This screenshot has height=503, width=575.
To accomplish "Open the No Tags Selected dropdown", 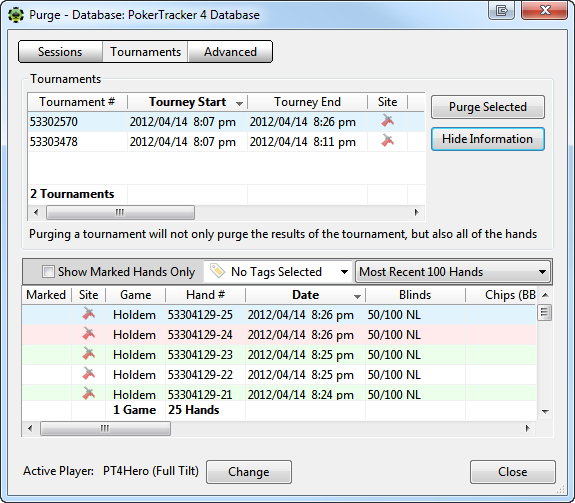I will point(278,272).
